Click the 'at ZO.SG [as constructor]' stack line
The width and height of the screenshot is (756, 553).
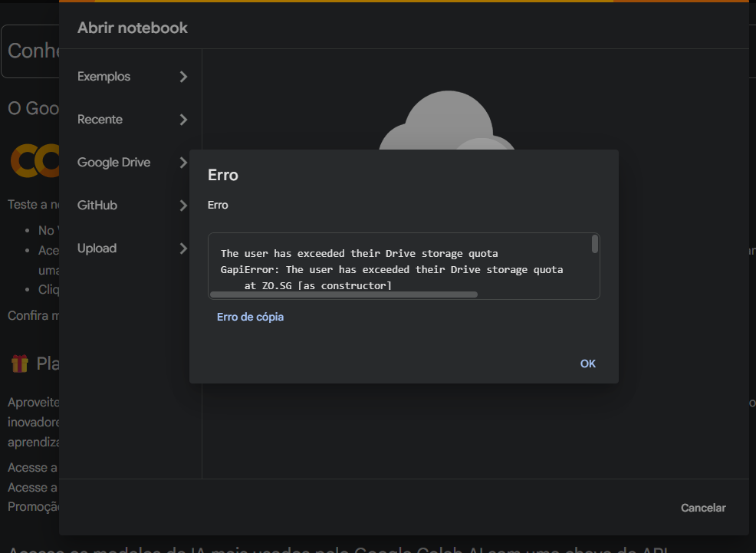click(x=317, y=285)
